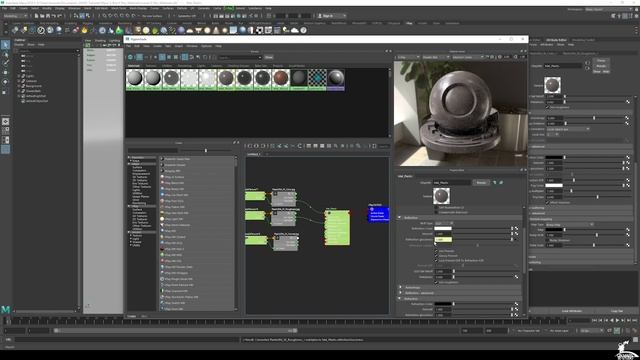Screen dimensions: 640x360
Task: Activate the Select tool in the Maya toolbox
Action: (x=5, y=44)
